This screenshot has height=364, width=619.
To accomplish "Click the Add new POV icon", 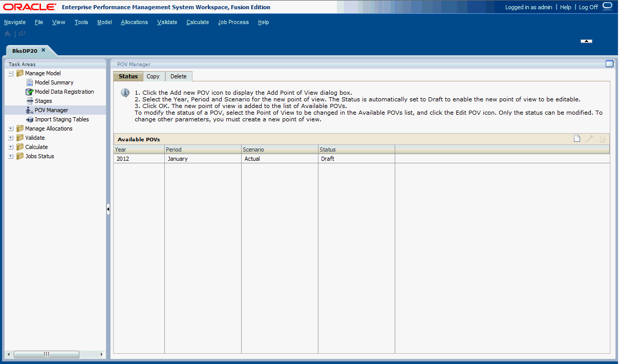I will pyautogui.click(x=577, y=139).
